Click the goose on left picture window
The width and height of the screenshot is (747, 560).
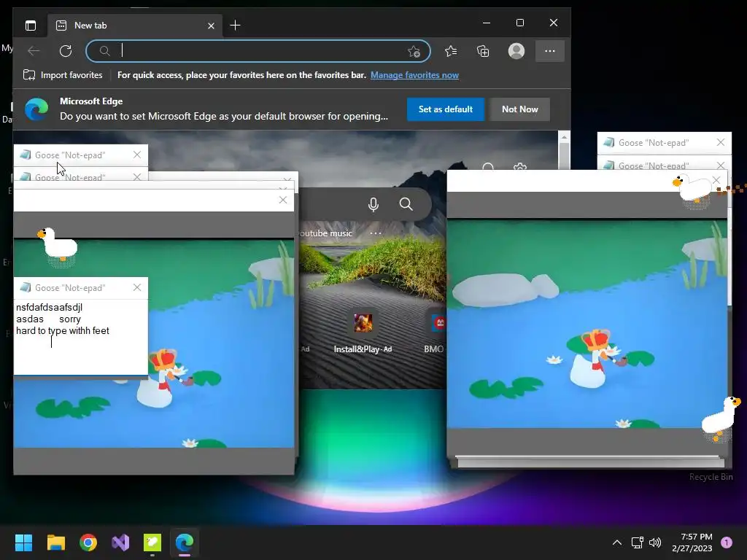[x=58, y=245]
